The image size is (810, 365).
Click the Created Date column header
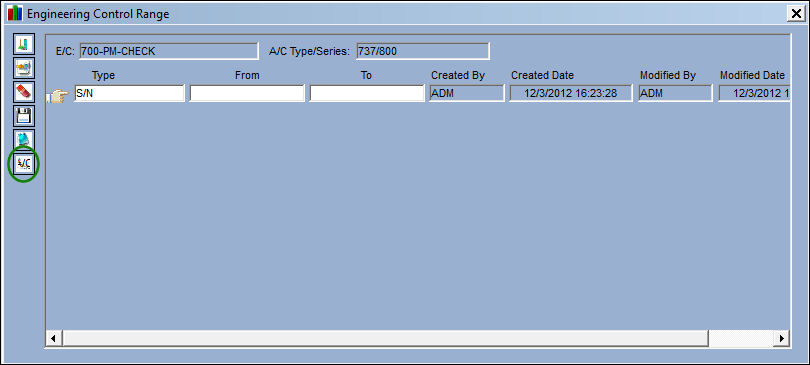pyautogui.click(x=542, y=75)
